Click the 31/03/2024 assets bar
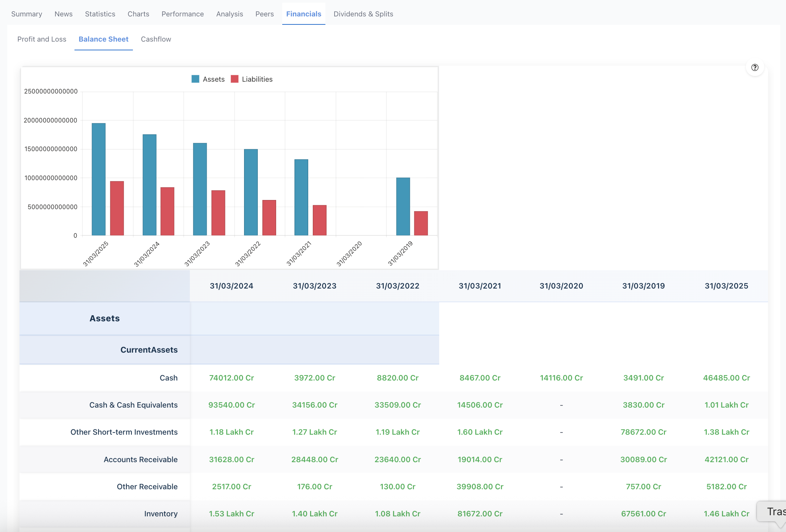 pos(149,185)
